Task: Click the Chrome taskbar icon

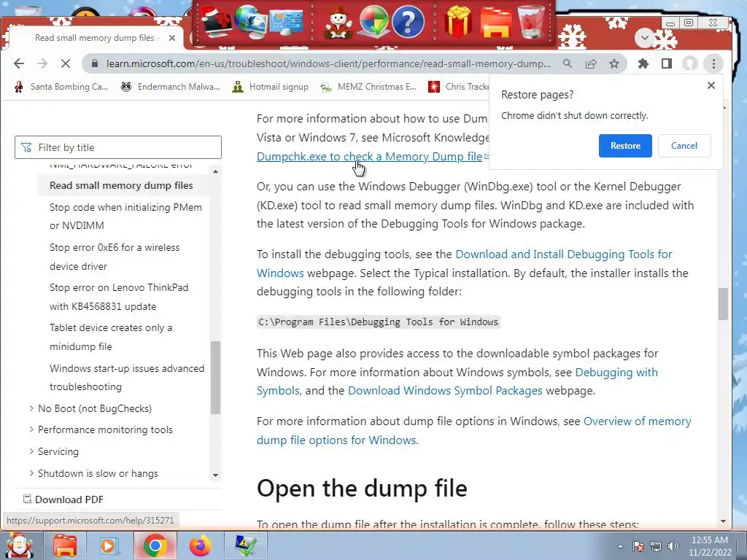Action: pyautogui.click(x=155, y=545)
